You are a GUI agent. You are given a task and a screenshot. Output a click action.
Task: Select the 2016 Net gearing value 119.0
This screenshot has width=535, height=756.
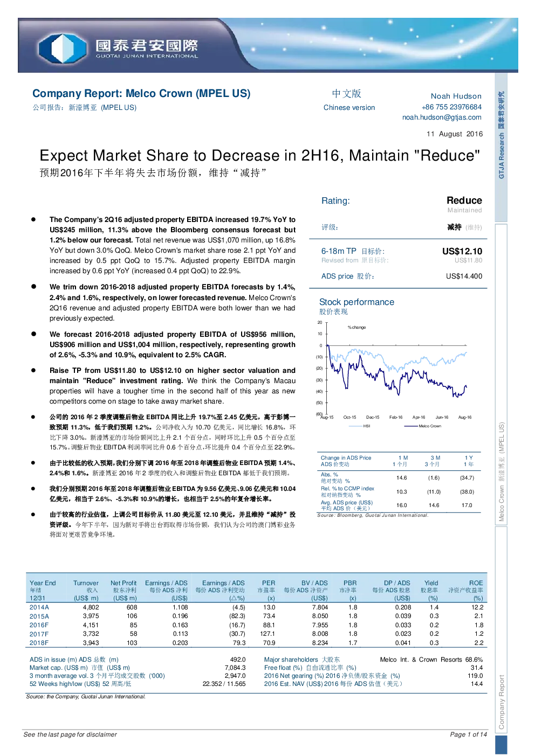pos(475,676)
